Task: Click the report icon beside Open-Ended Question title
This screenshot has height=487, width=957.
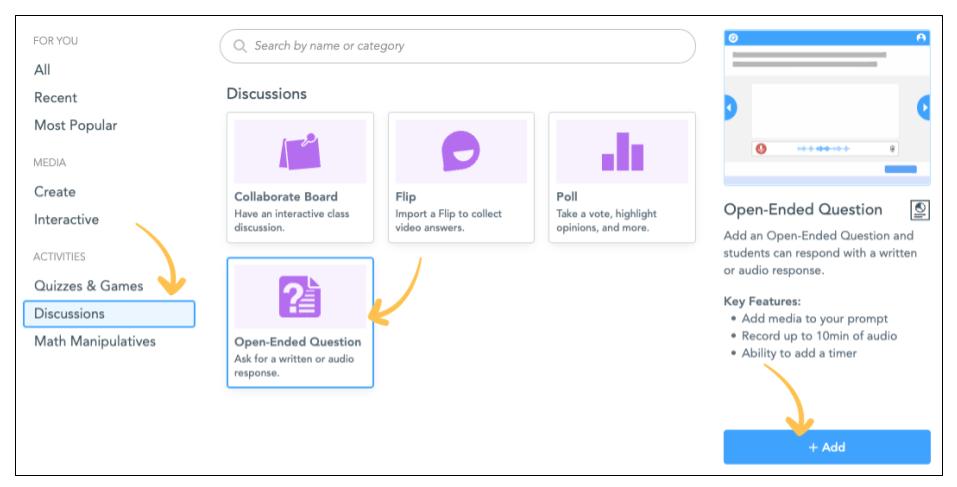Action: [920, 210]
